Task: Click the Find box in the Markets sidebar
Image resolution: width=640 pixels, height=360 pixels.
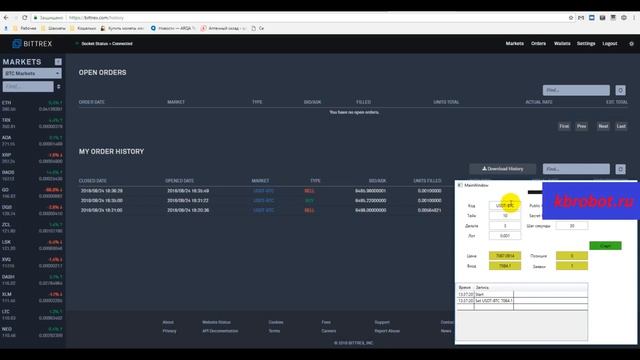Action: [x=28, y=87]
